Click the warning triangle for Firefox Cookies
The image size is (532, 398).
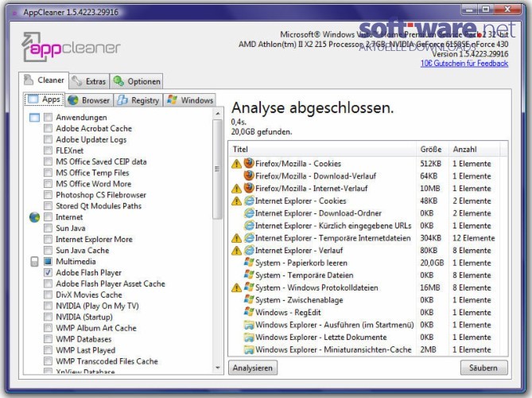tap(236, 164)
